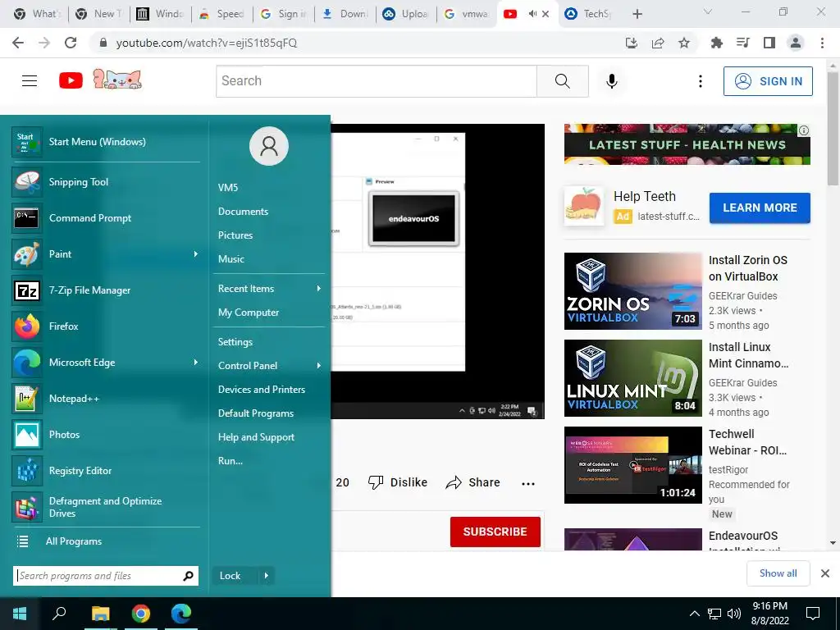The image size is (840, 630).
Task: Click the YouTube logo
Action: click(x=71, y=81)
